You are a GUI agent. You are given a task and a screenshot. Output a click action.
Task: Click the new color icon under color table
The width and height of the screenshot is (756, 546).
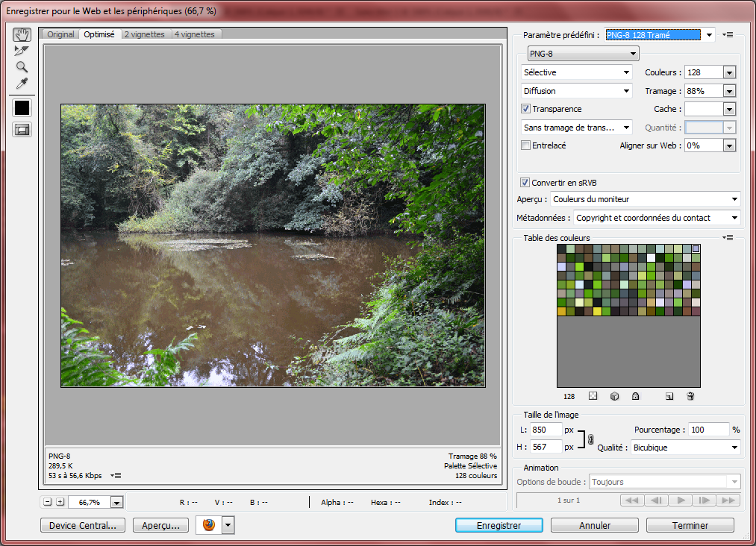(x=669, y=396)
